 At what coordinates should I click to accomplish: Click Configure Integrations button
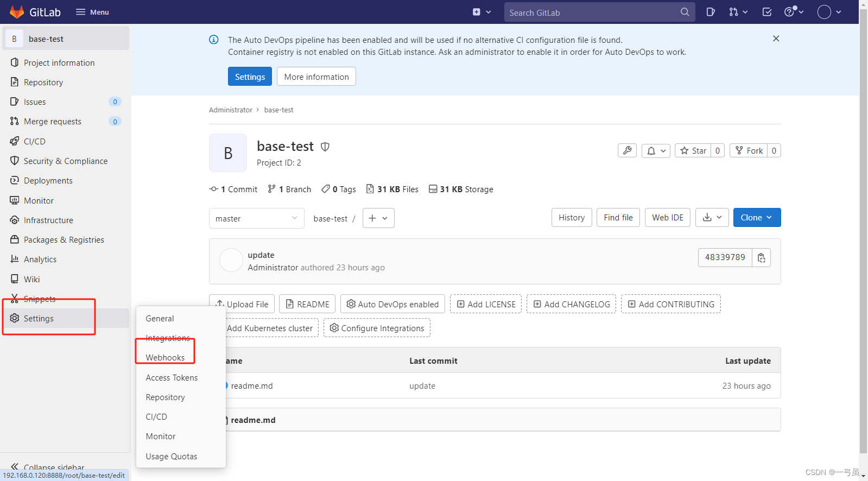tap(377, 328)
